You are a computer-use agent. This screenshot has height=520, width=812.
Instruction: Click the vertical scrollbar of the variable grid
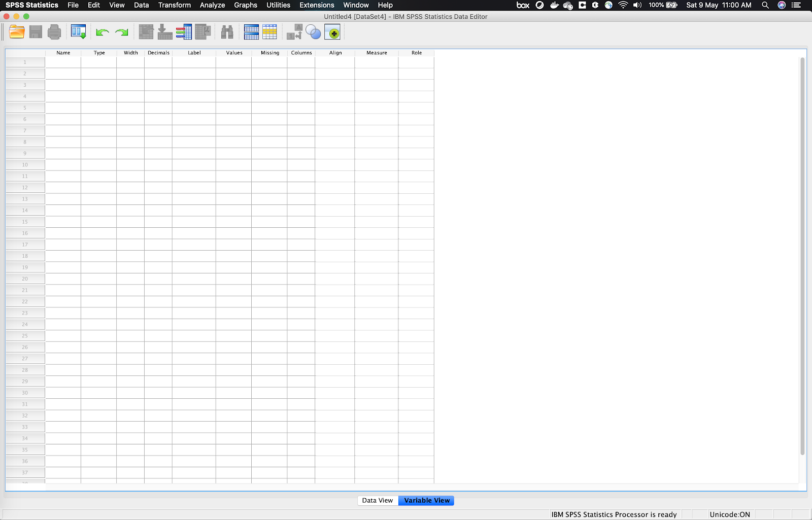[802, 256]
